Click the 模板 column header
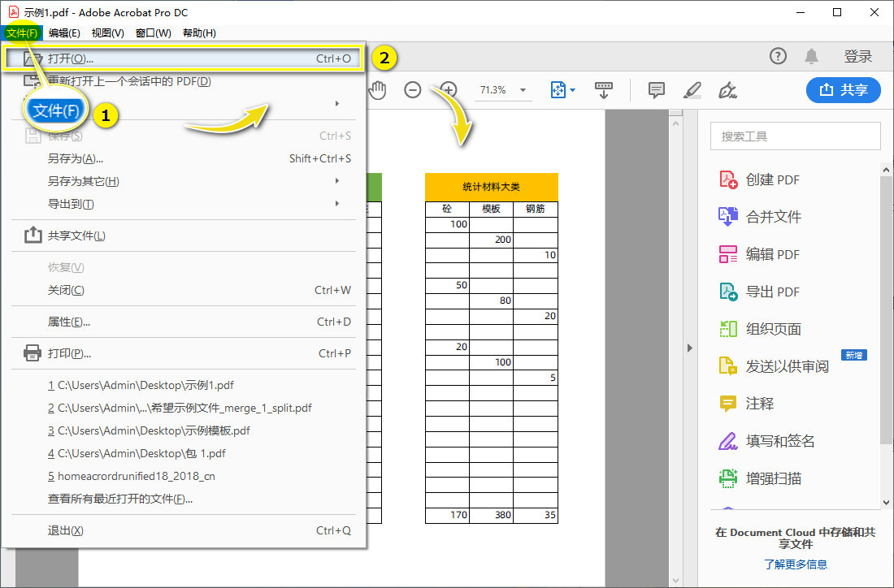 pyautogui.click(x=492, y=209)
